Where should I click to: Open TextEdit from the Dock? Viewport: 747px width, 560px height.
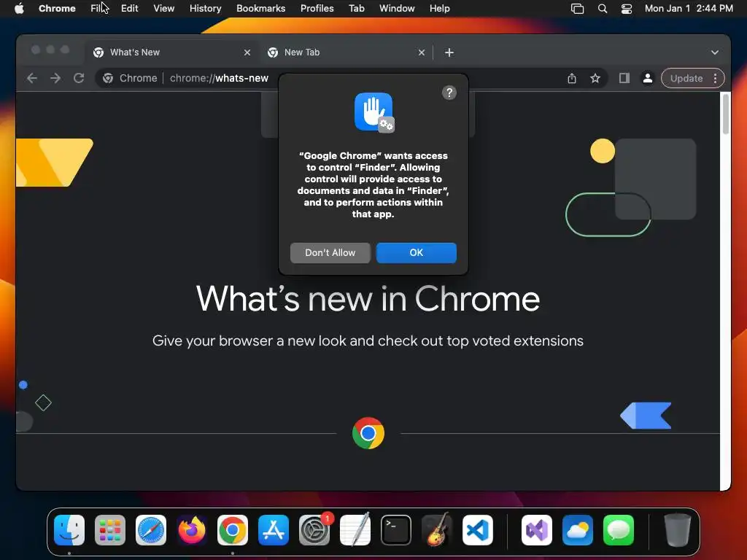click(x=355, y=530)
